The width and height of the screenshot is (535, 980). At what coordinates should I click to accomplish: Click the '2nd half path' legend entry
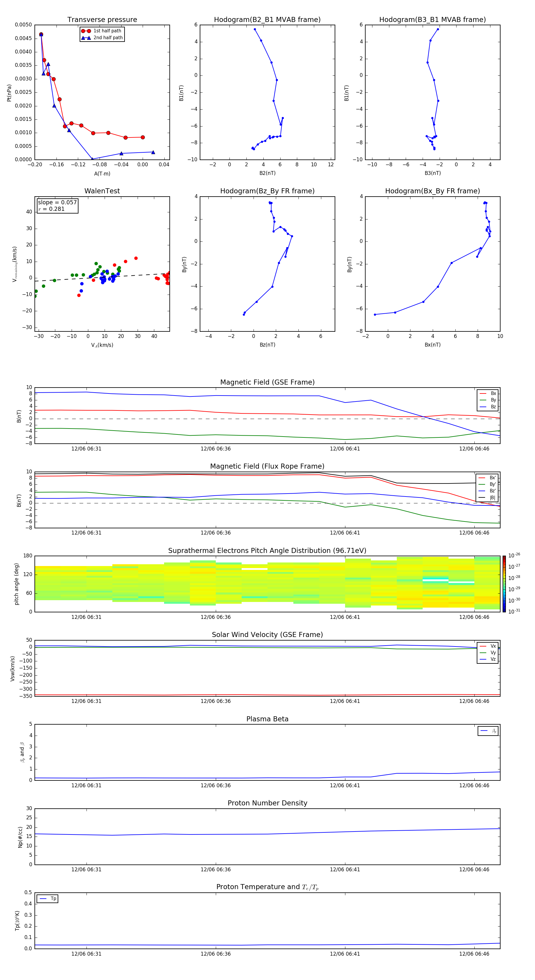(x=102, y=38)
